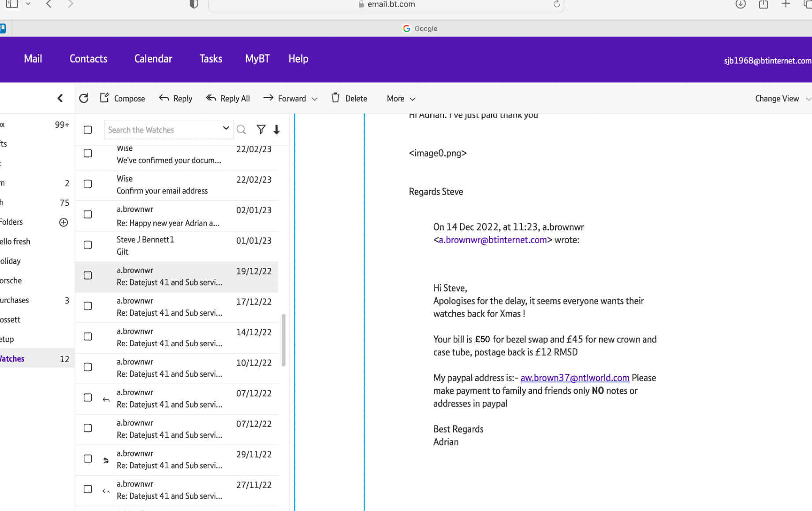Image resolution: width=812 pixels, height=511 pixels.
Task: Click the message list scrollbar
Action: tap(283, 340)
